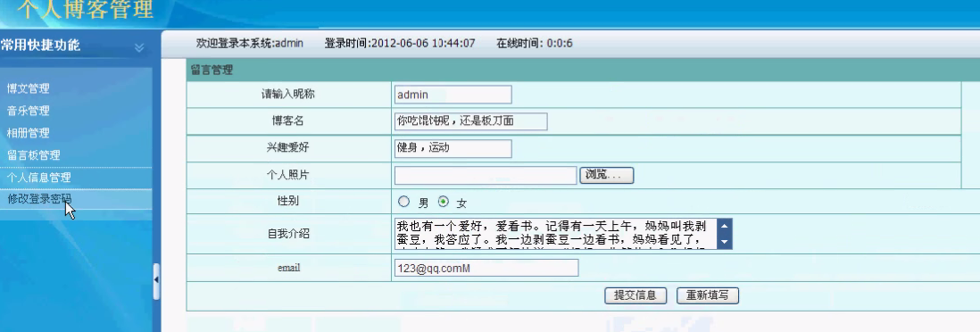Image resolution: width=980 pixels, height=332 pixels.
Task: Open 留言板管理 in the sidebar
Action: 34,155
